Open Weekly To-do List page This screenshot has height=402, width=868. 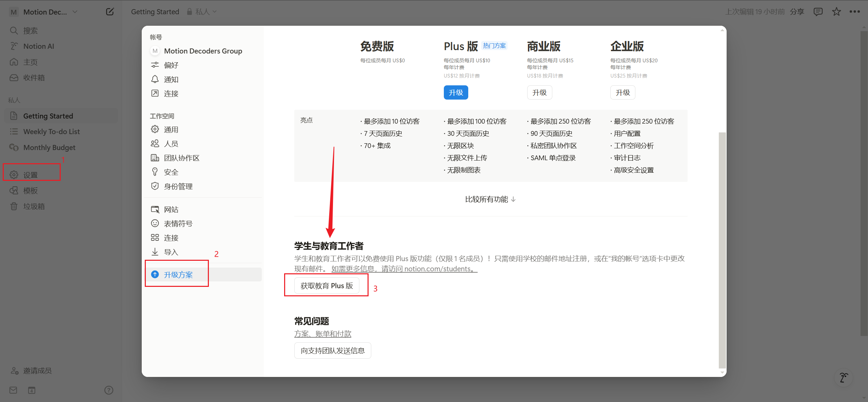[x=61, y=131]
